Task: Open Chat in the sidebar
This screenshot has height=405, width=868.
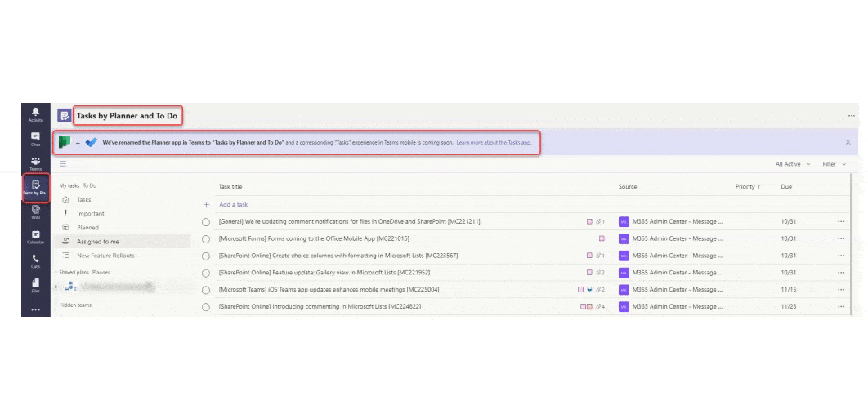Action: click(35, 139)
